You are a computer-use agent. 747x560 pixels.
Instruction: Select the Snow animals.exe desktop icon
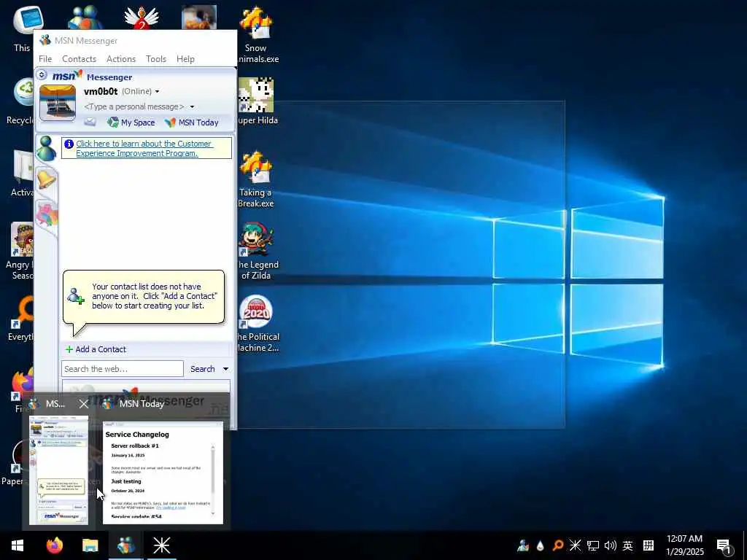[x=257, y=34]
